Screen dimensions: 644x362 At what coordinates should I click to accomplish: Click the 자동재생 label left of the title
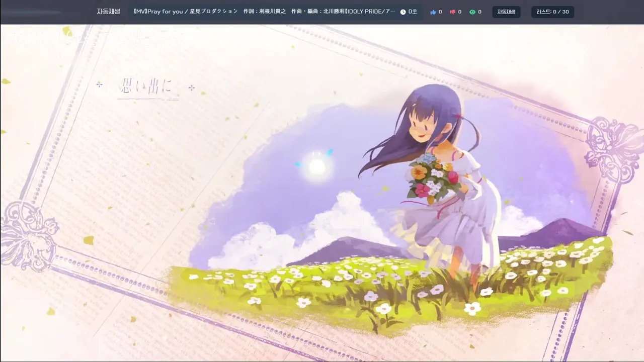[x=108, y=12]
